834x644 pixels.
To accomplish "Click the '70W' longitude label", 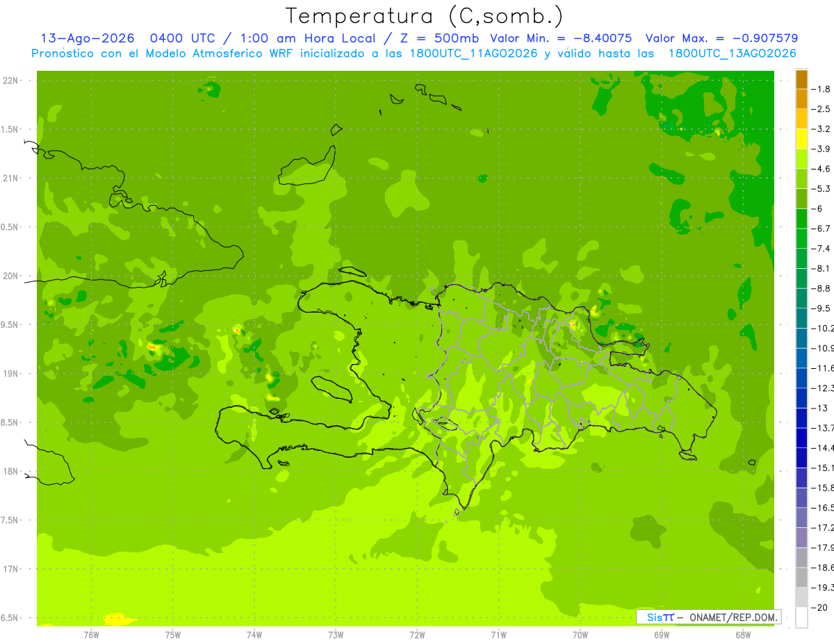I will (x=580, y=635).
